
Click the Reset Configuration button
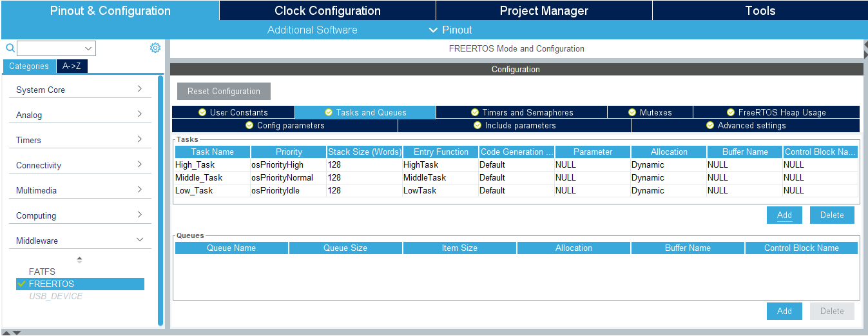[224, 91]
